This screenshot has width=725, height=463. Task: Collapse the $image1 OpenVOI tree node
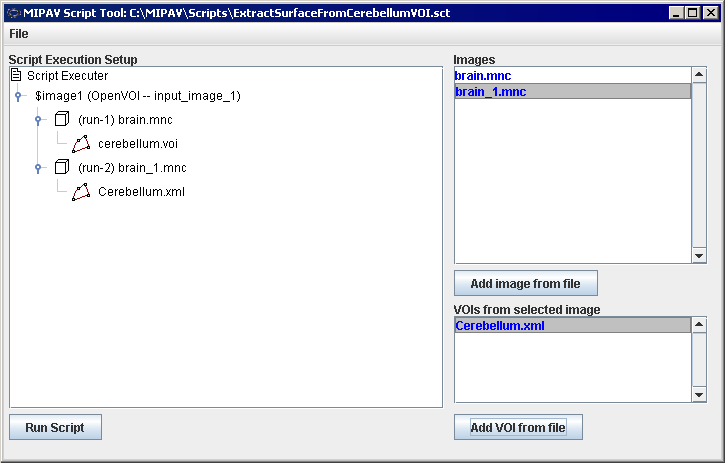pyautogui.click(x=18, y=96)
